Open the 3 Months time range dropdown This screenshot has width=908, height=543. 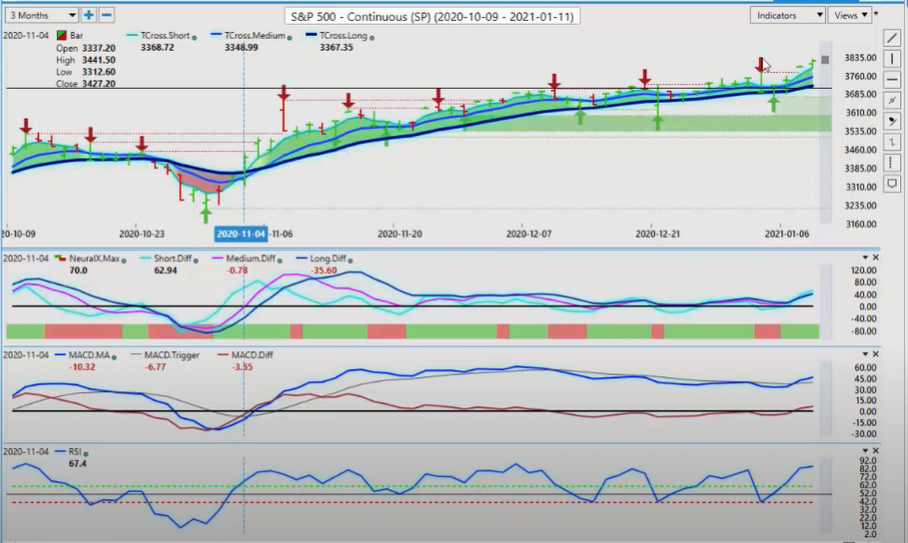pyautogui.click(x=42, y=15)
